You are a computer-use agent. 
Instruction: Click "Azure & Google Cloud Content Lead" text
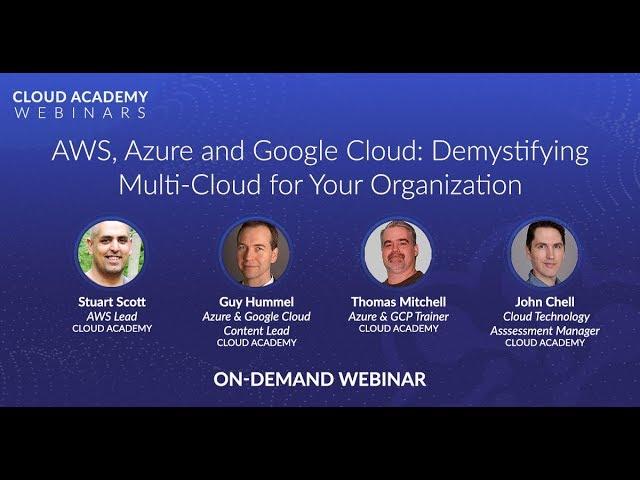pyautogui.click(x=256, y=323)
